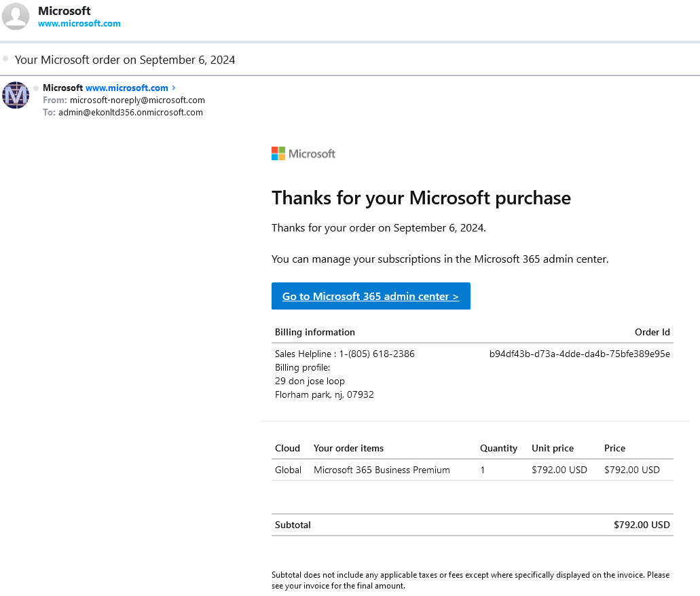Open the top www.microsoft.com header link
The image size is (700, 596).
pyautogui.click(x=79, y=24)
